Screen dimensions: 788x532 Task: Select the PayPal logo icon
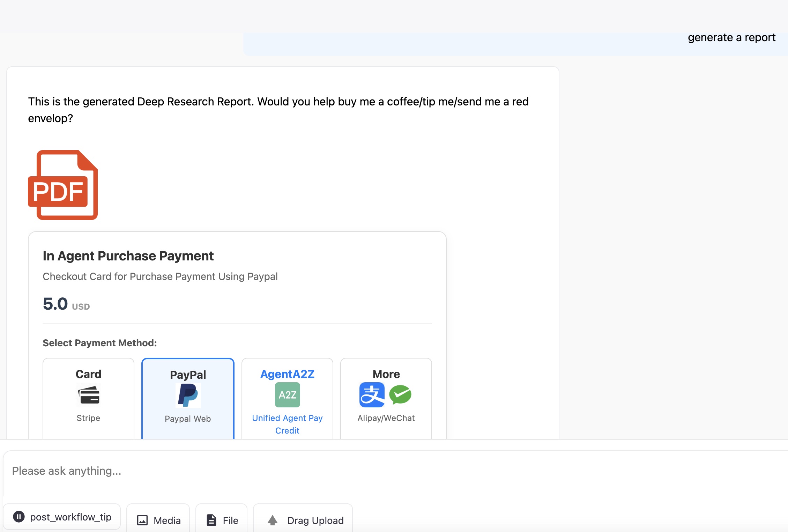[x=187, y=395]
